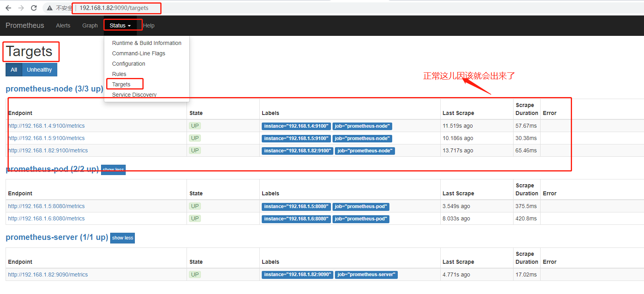Click the UP state badge for 192.168.1.5:9100

click(195, 138)
